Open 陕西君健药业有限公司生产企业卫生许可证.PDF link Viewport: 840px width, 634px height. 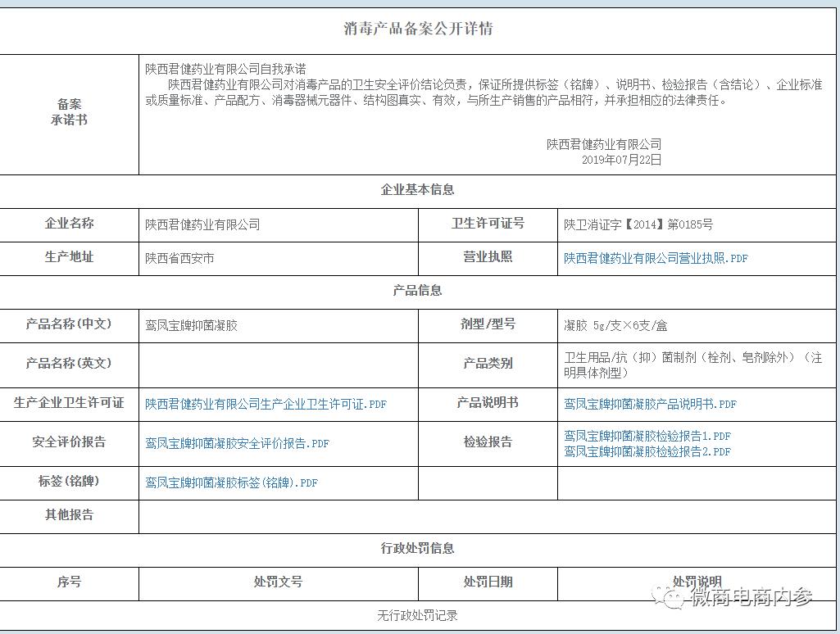pos(266,405)
